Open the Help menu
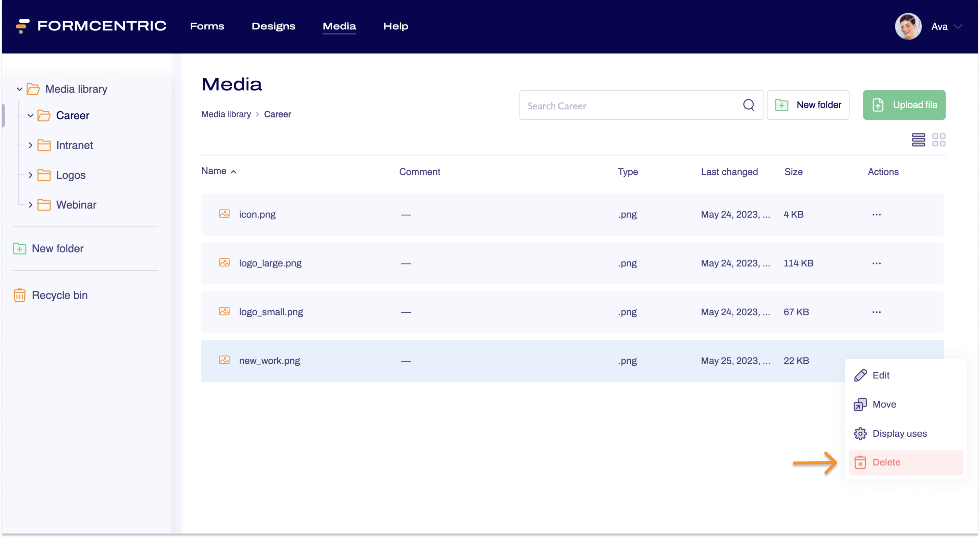The height and width of the screenshot is (538, 980). 395,26
